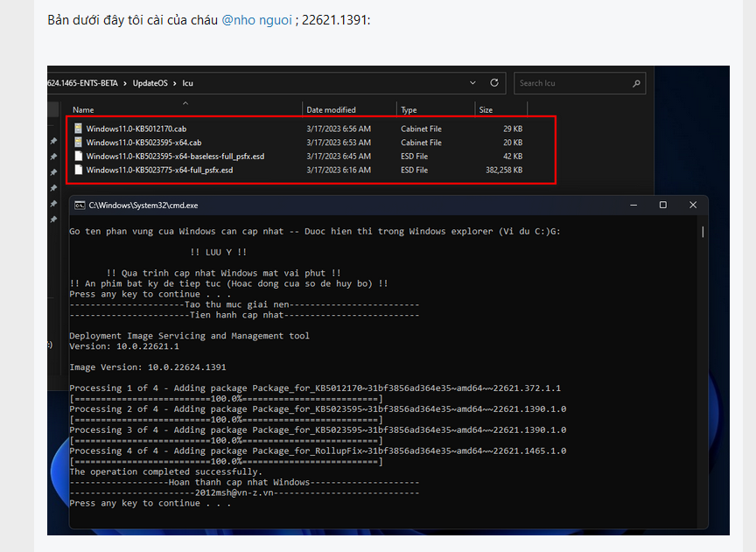756x552 pixels.
Task: Close the cmd.exe window
Action: [693, 205]
